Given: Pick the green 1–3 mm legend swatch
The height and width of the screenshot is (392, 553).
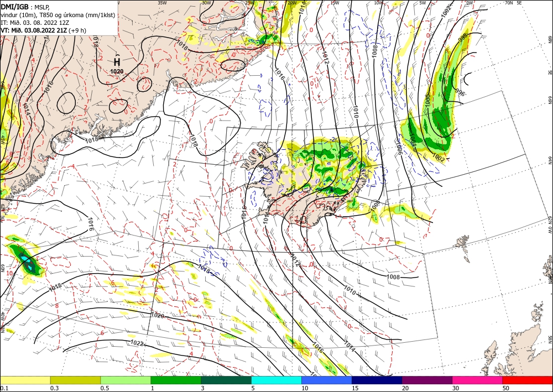Looking at the screenshot, I should pyautogui.click(x=176, y=380).
